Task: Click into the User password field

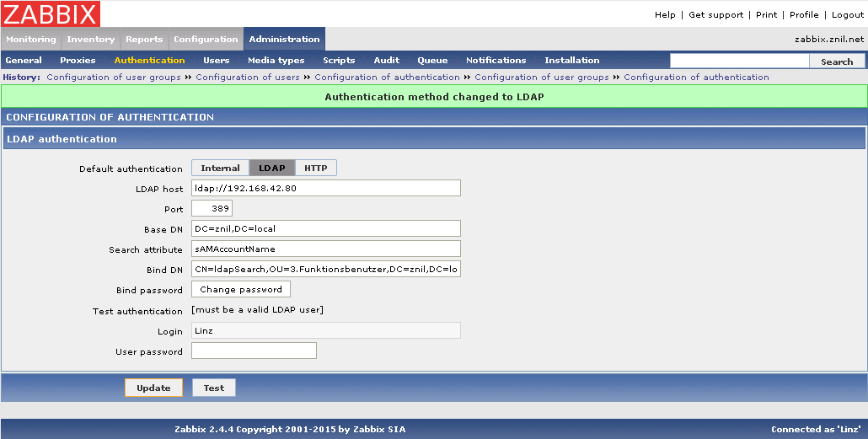Action: [x=254, y=351]
